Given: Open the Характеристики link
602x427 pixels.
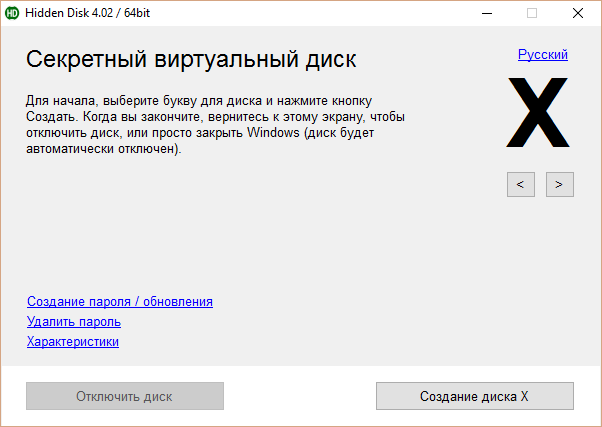Looking at the screenshot, I should (x=73, y=341).
